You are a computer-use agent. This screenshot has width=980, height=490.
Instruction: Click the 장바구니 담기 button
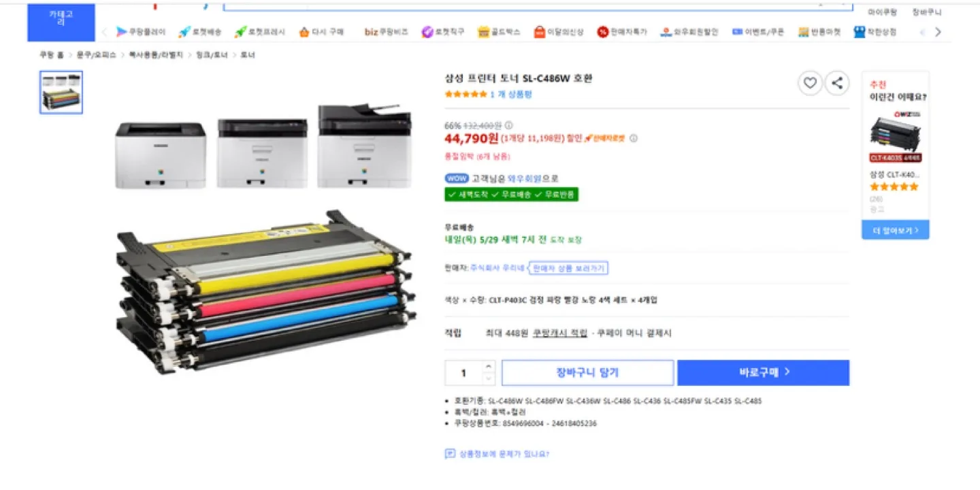coord(587,373)
